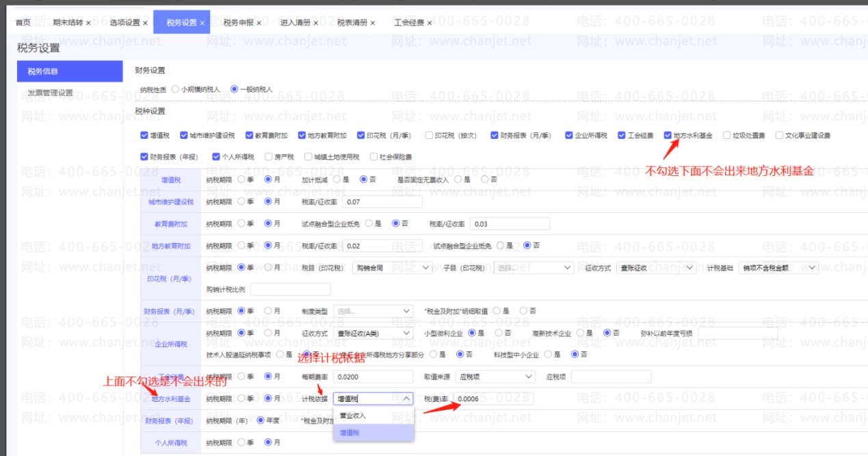Open the 税表清册 tab
The image size is (868, 456).
pyautogui.click(x=352, y=23)
